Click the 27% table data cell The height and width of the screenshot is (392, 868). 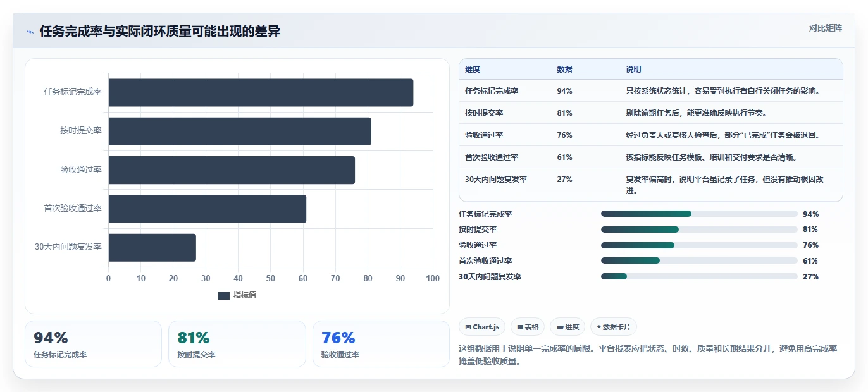[x=564, y=180]
